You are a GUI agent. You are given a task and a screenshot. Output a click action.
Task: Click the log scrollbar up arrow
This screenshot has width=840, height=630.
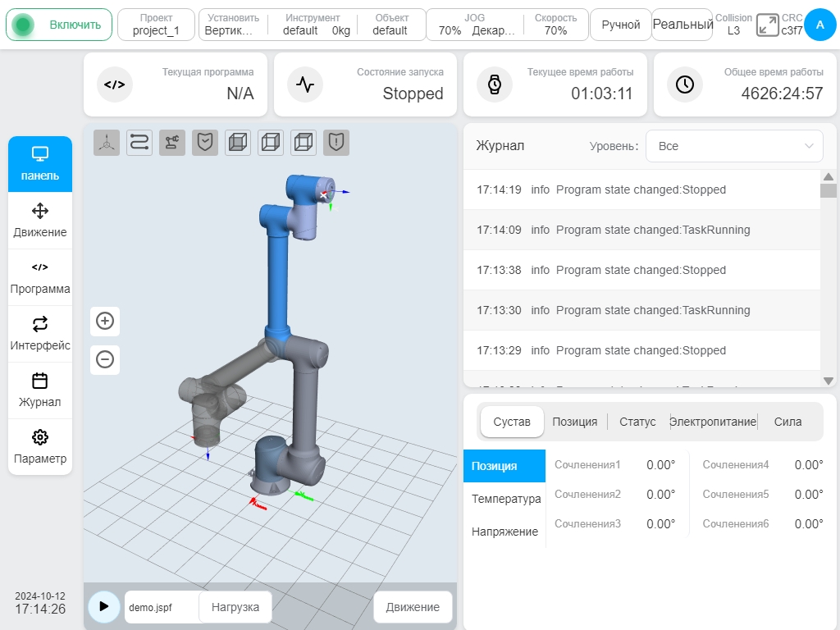tap(829, 177)
